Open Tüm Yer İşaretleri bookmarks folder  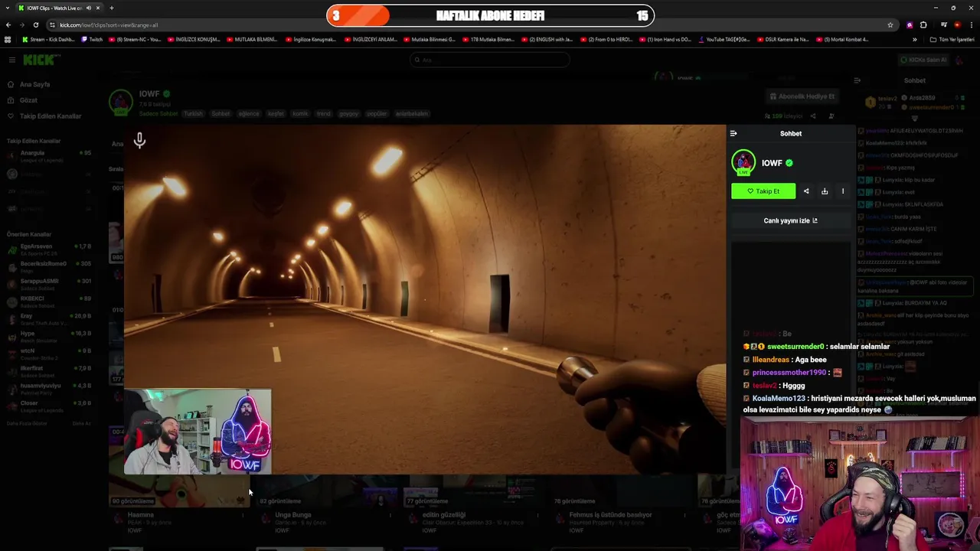952,39
